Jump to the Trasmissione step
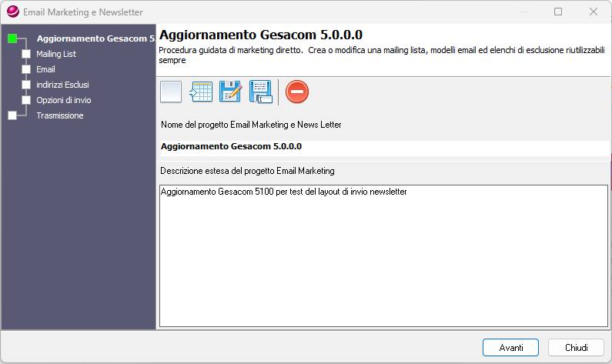This screenshot has height=364, width=612. [60, 115]
